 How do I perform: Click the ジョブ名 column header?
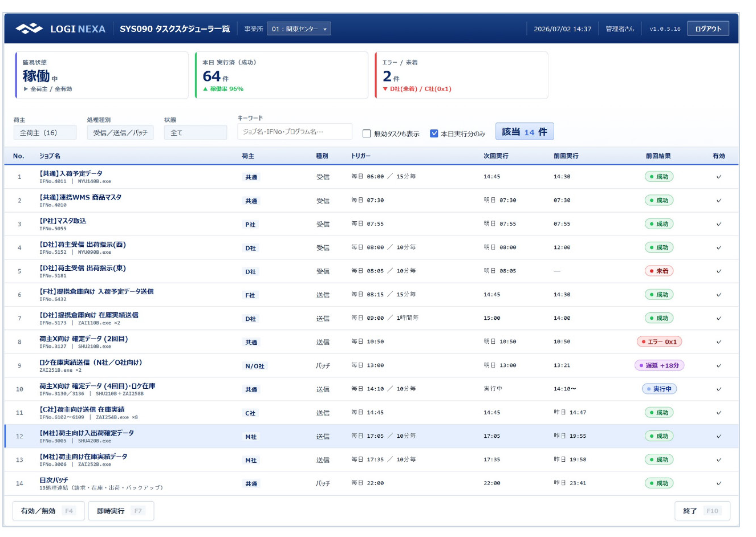coord(50,156)
